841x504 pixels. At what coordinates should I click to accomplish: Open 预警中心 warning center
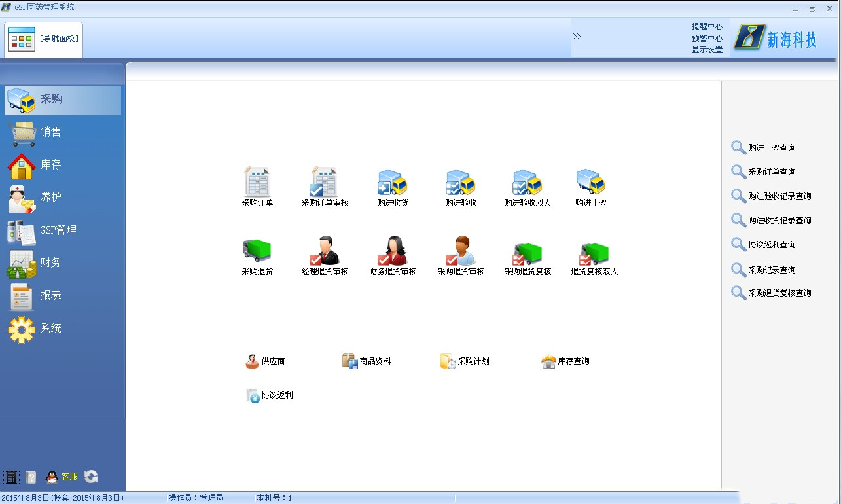pos(707,39)
